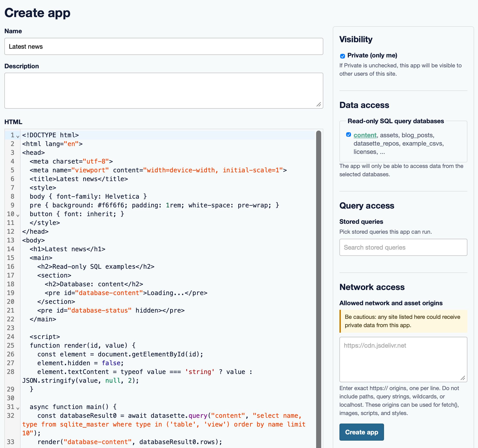Toggle the content database checkbox

(x=348, y=134)
